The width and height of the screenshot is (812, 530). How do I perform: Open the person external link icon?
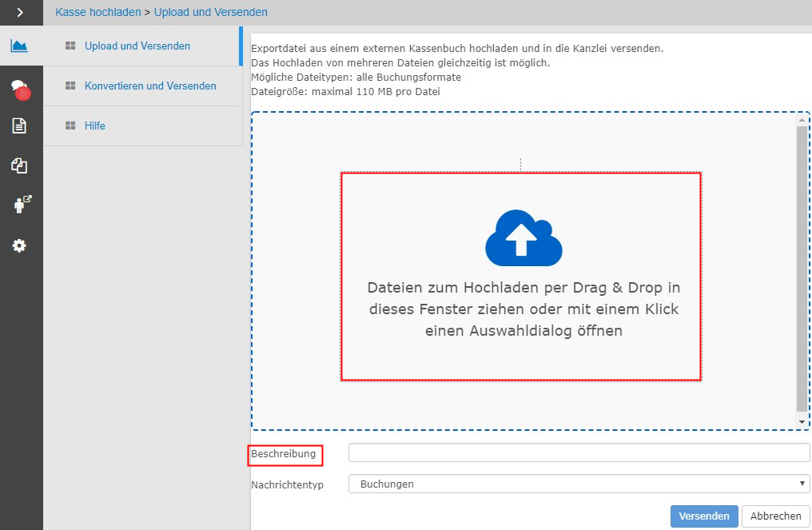point(22,205)
